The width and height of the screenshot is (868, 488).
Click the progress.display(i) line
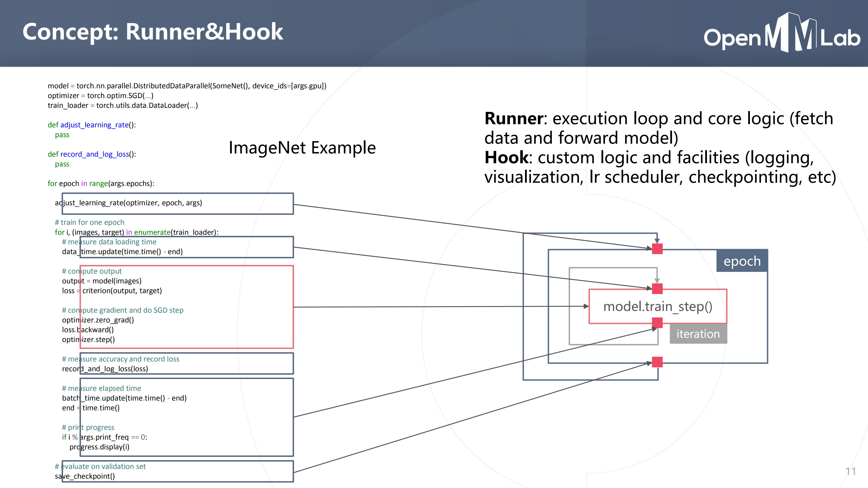pyautogui.click(x=99, y=447)
